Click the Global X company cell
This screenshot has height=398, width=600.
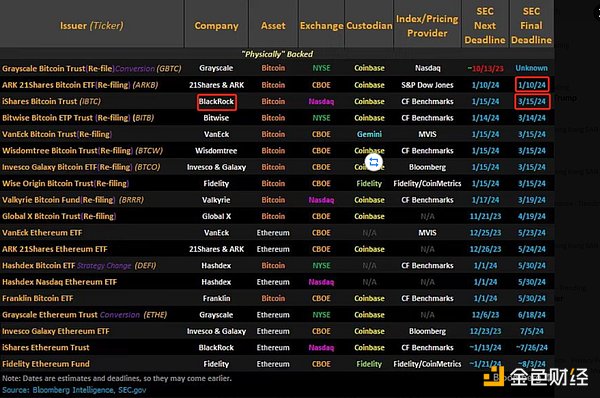[216, 216]
